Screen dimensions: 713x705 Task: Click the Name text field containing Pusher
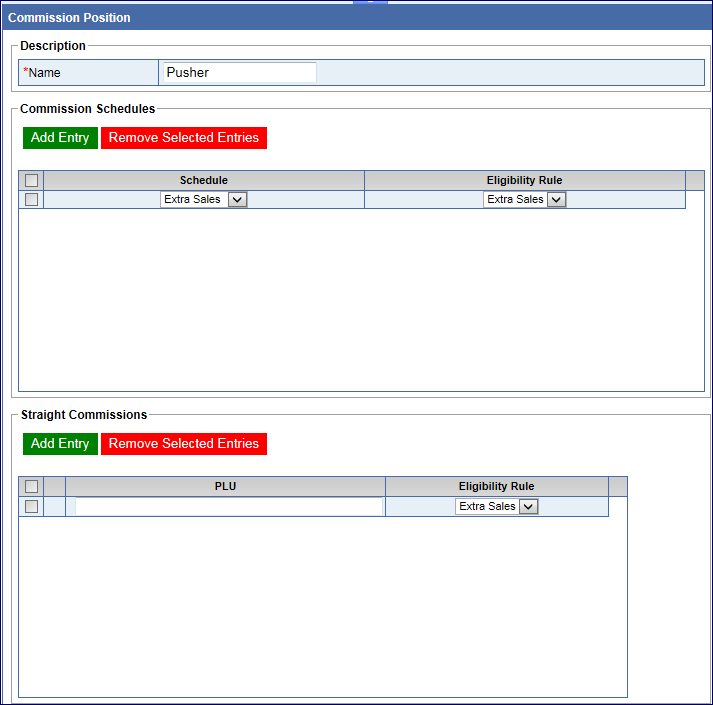click(x=239, y=72)
